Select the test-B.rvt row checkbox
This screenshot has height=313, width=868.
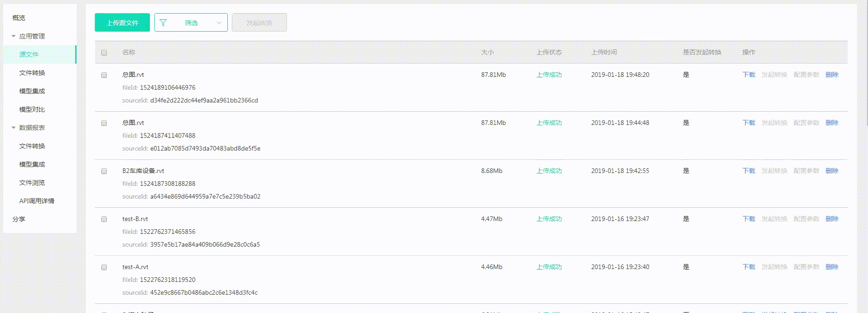tap(104, 219)
